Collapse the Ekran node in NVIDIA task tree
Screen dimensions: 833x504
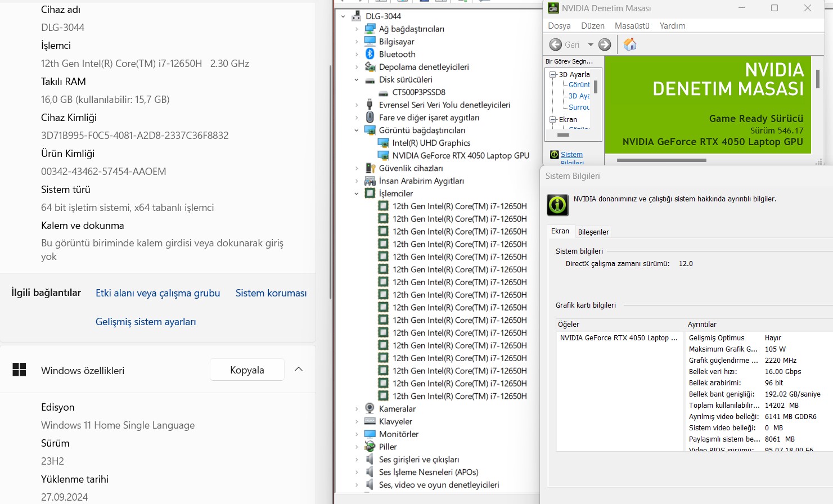(x=553, y=119)
